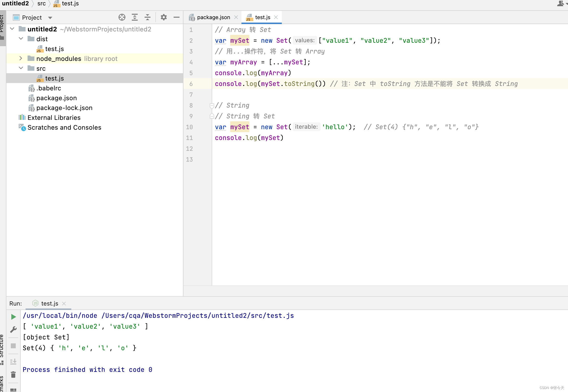Toggle fold marker at line 9

[211, 116]
